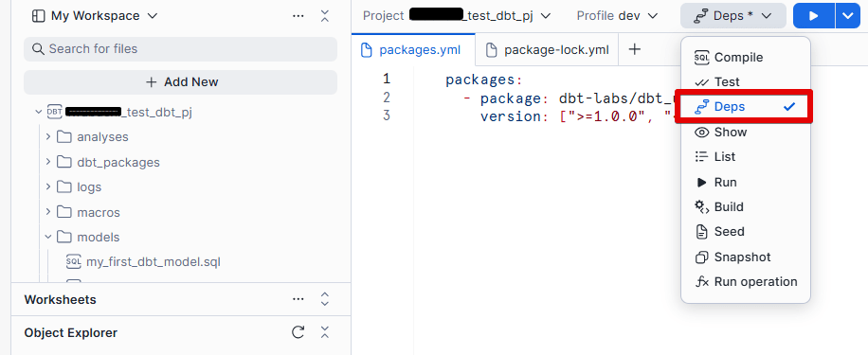Open the Worksheets panel ellipsis menu
Screen dimensions: 868x355
pos(298,299)
